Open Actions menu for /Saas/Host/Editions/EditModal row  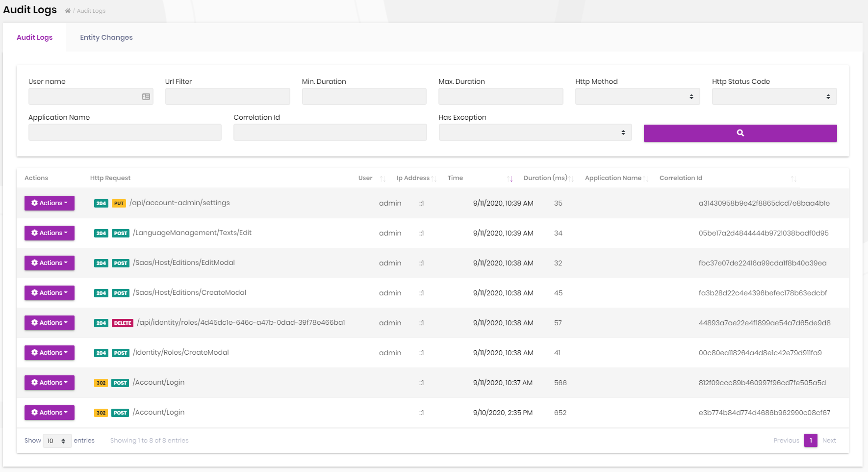[x=50, y=263]
